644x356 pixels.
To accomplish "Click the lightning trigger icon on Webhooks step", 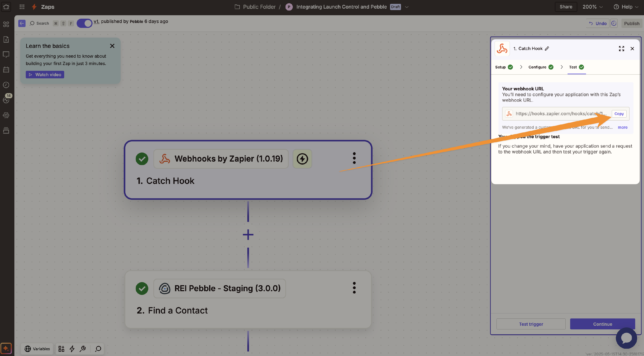I will pos(302,159).
